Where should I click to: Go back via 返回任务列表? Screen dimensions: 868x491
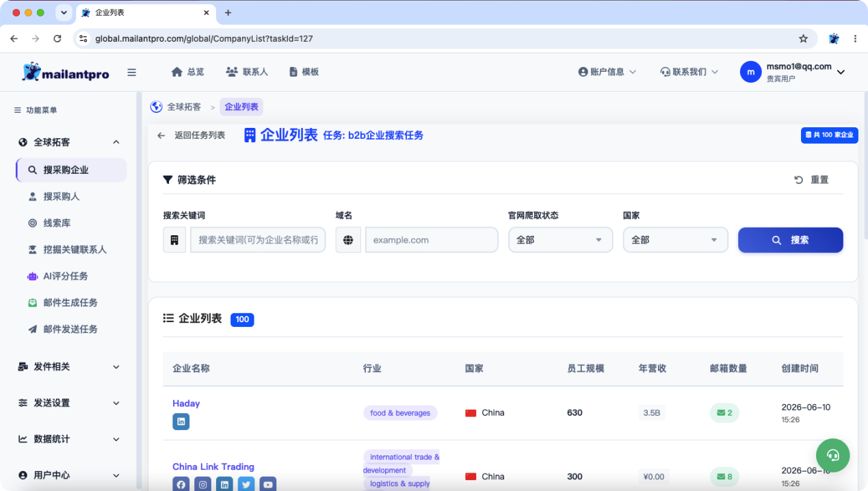[x=191, y=135]
